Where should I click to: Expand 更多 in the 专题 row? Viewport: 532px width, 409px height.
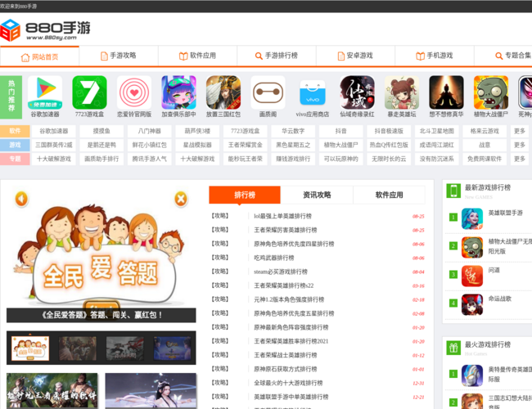pyautogui.click(x=520, y=159)
